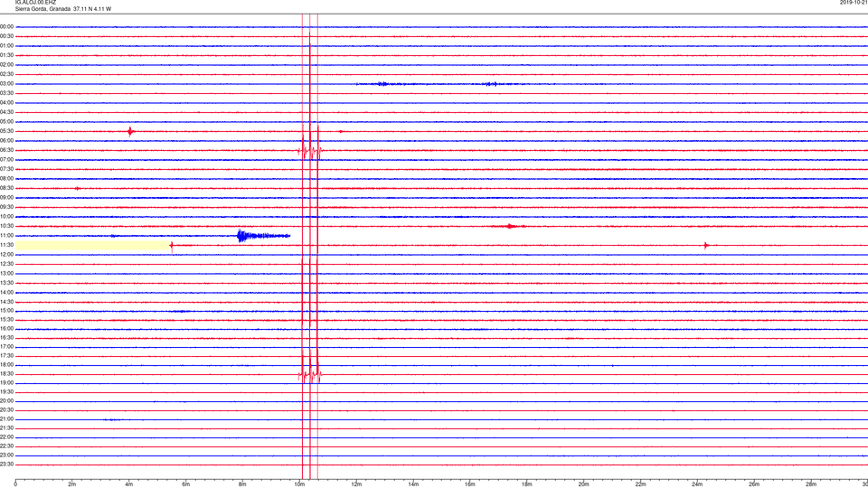Select the 19:00 time label
This screenshot has width=868, height=488.
coord(6,383)
